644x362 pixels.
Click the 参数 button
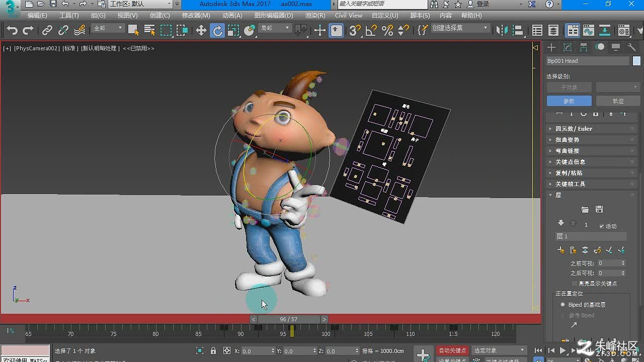(x=569, y=101)
